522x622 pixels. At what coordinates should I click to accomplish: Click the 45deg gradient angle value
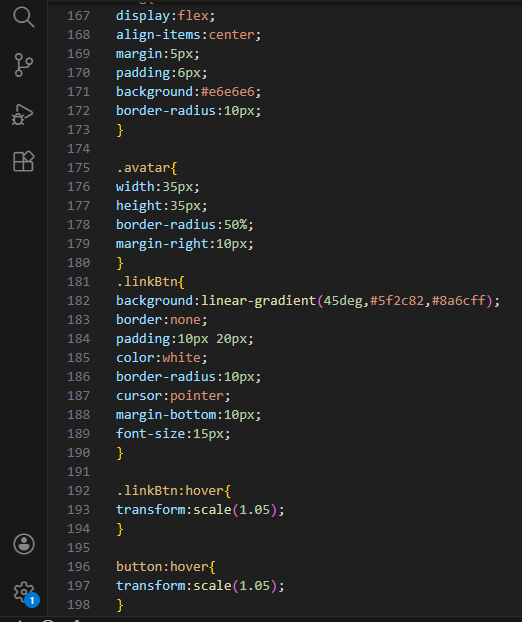(343, 301)
